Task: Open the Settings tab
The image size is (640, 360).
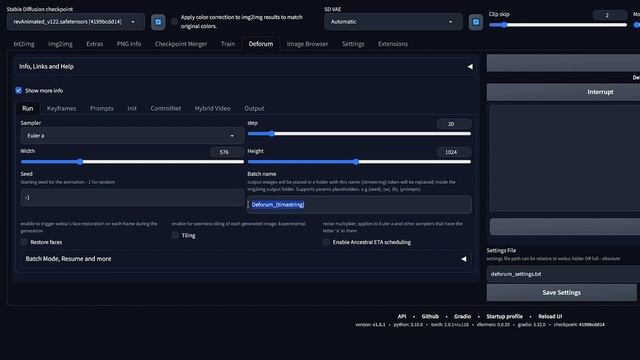Action: click(x=353, y=44)
